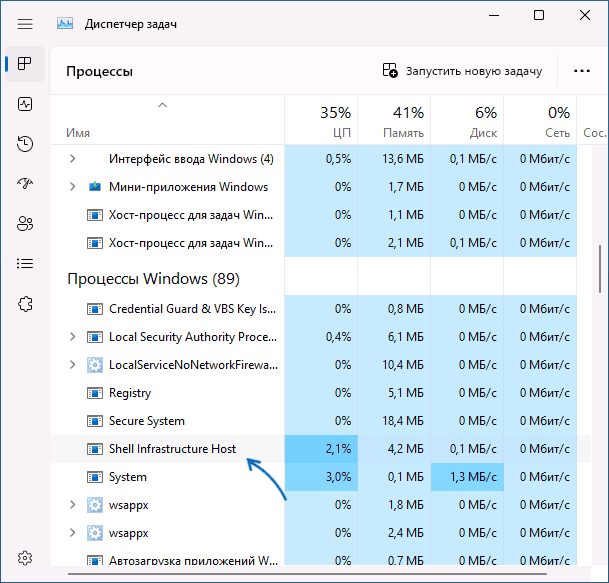Click the 'Процессы' page heading
This screenshot has width=609, height=583.
[x=99, y=71]
